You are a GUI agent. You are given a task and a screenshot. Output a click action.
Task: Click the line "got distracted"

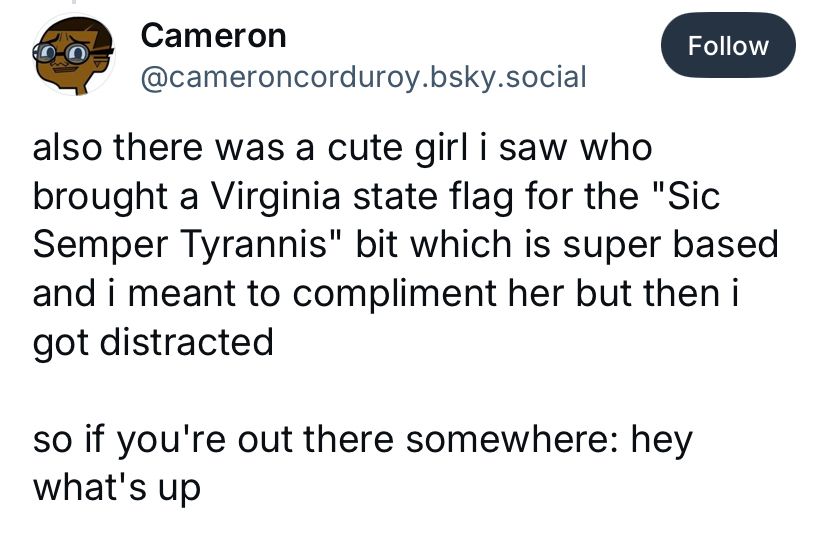point(152,343)
